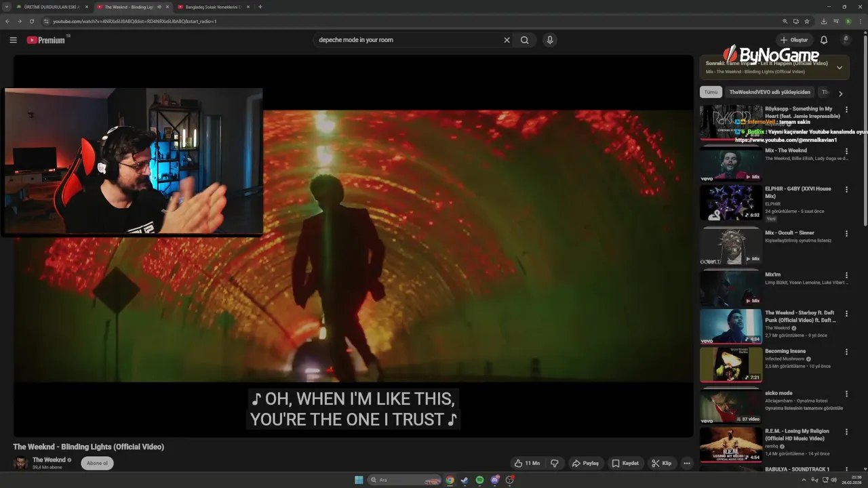Select TheWeekndVEVO adlı yükleyiciden chip
This screenshot has height=488, width=868.
770,92
